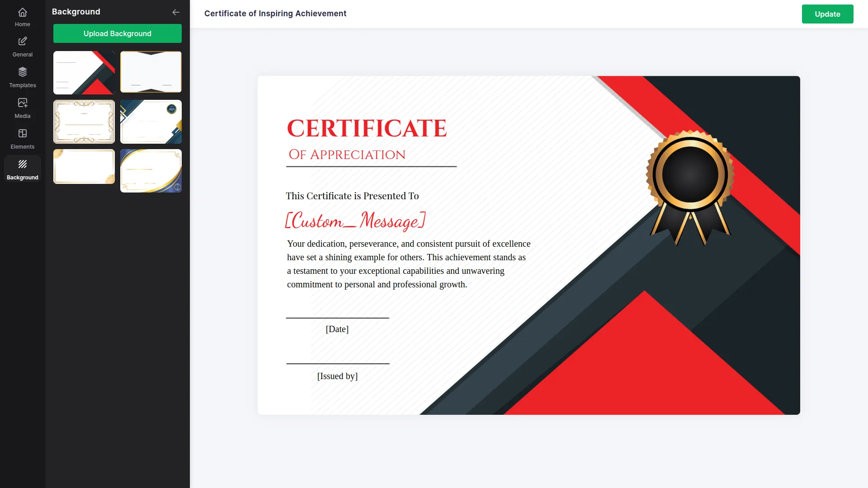868x488 pixels.
Task: Select the red and dark diagonal background thumbnail
Action: coord(84,72)
